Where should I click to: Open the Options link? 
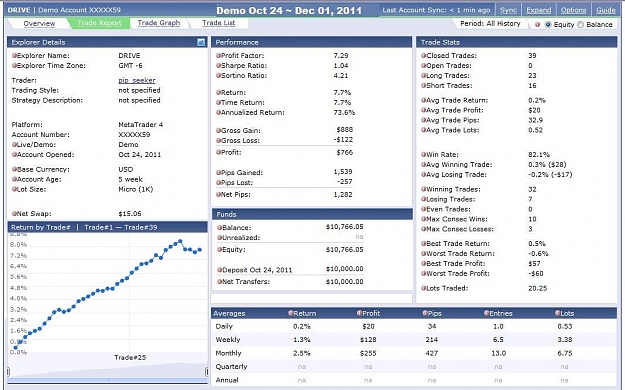click(573, 10)
